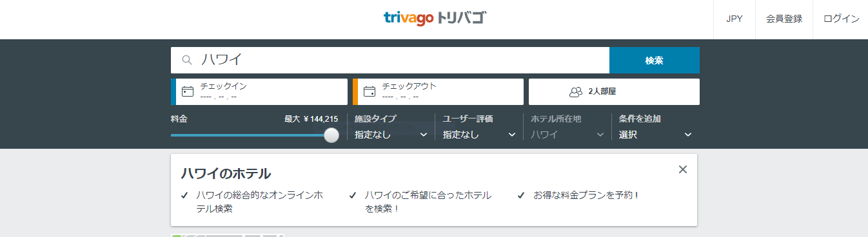This screenshot has height=237, width=868.
Task: Click the check-out calendar icon
Action: tap(370, 91)
